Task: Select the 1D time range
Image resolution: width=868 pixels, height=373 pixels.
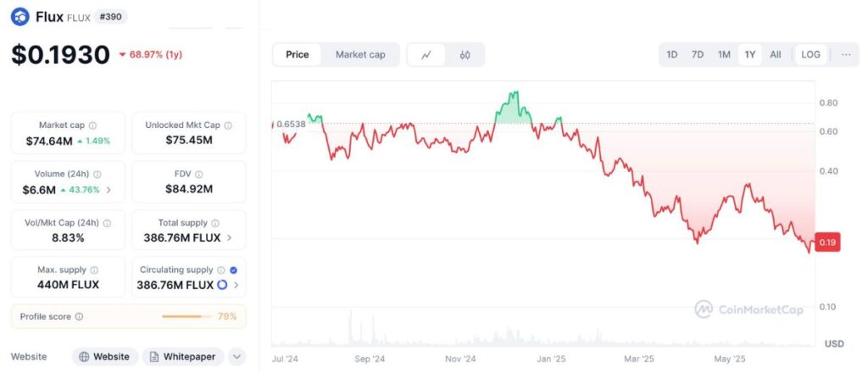Action: tap(672, 55)
